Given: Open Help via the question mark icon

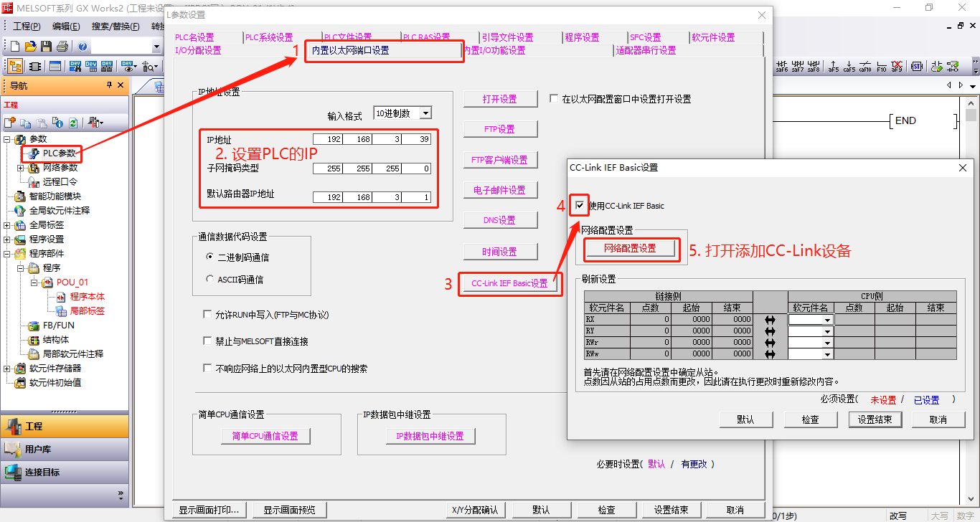Looking at the screenshot, I should [x=83, y=47].
